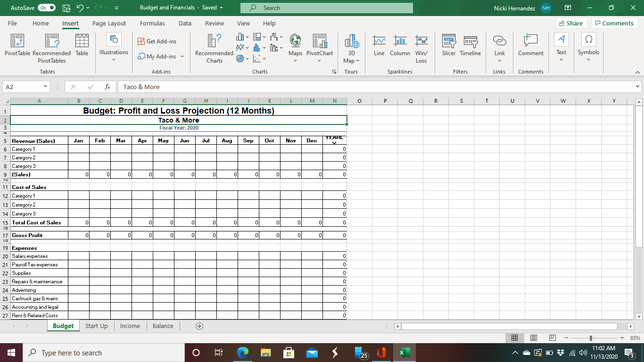Click the Search box

326,8
